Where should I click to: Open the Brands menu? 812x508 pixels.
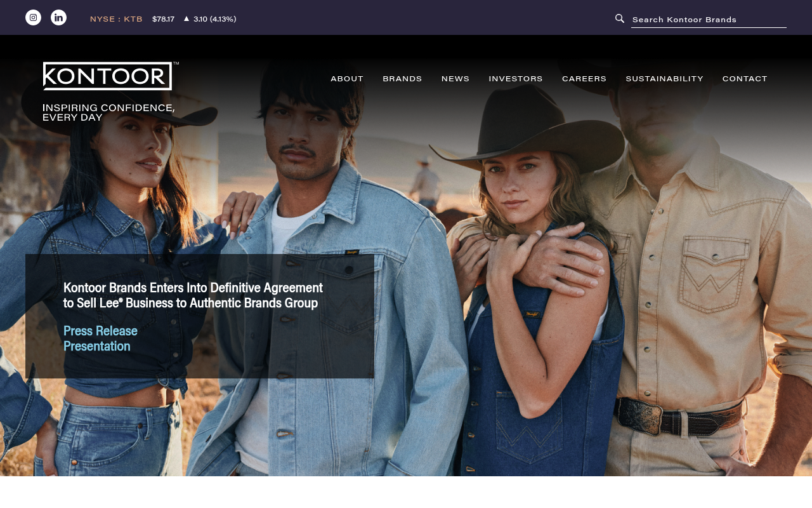coord(402,79)
